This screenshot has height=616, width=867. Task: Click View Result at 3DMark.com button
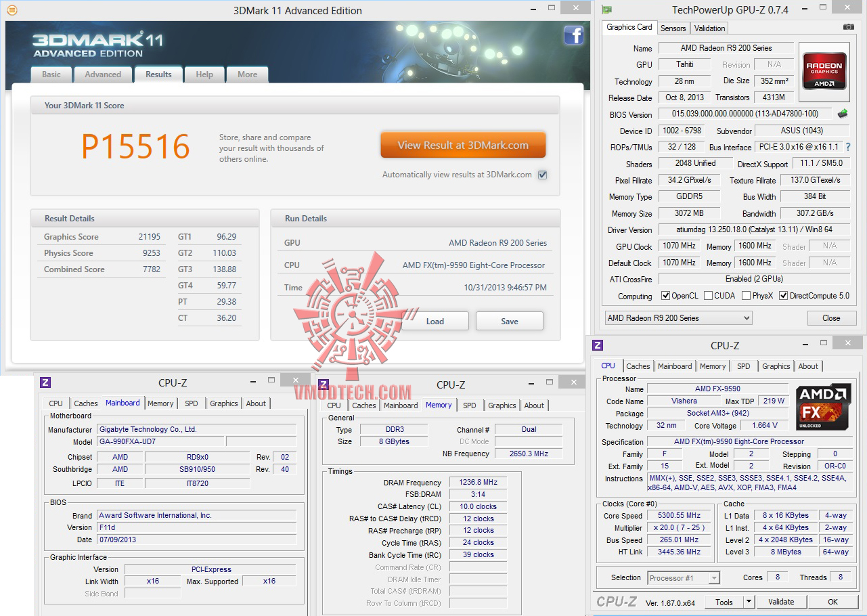[x=463, y=145]
